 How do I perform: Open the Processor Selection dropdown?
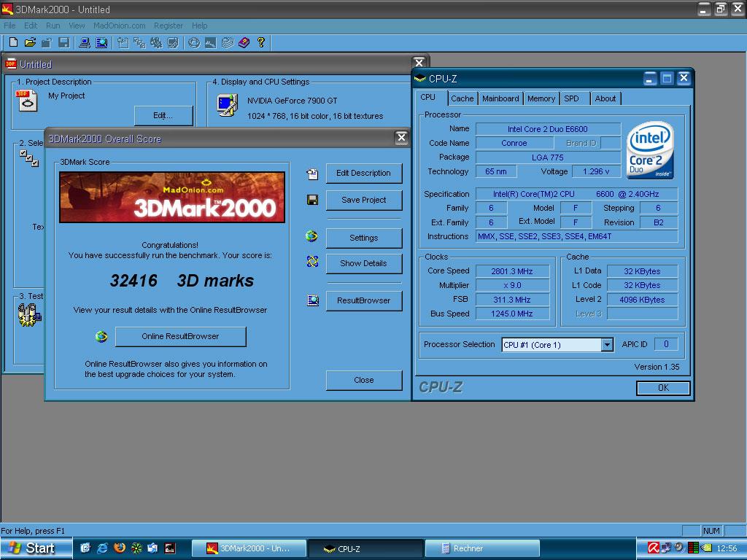(x=606, y=345)
